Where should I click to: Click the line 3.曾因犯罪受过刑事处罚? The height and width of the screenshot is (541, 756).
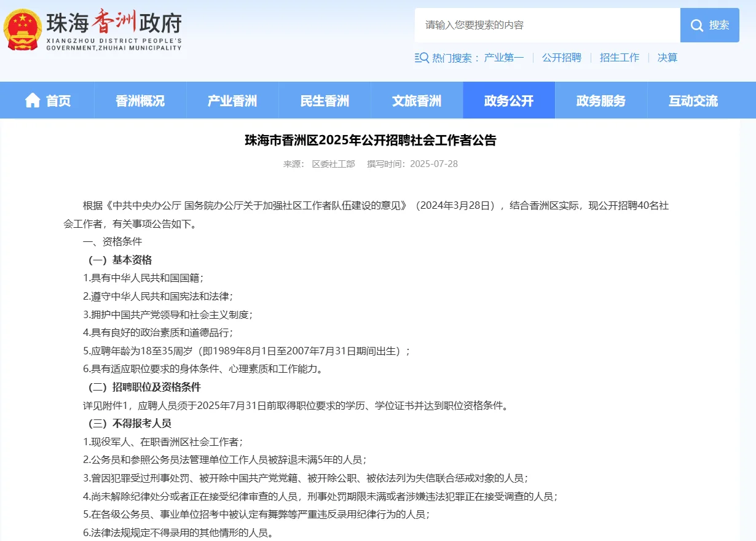[305, 478]
